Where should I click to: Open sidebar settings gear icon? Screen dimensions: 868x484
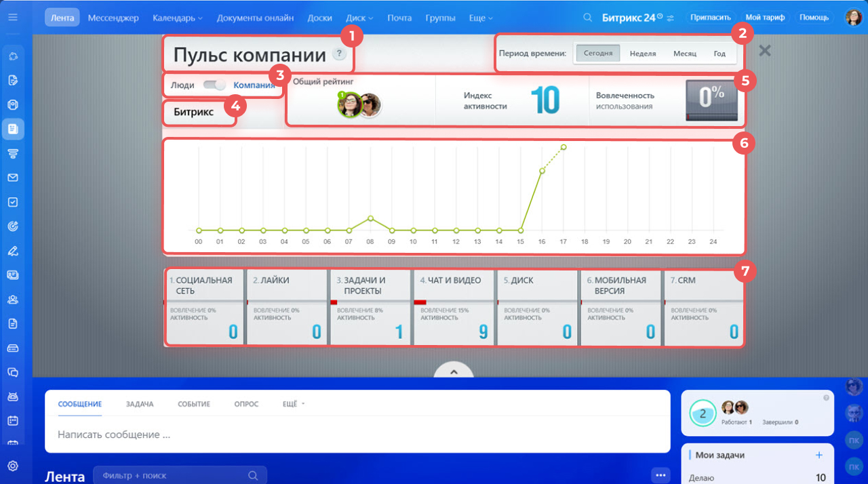click(x=13, y=466)
